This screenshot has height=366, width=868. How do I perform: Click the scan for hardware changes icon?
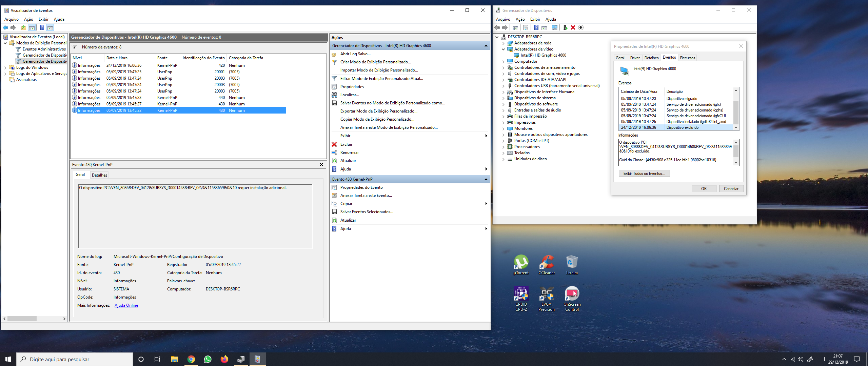click(555, 27)
